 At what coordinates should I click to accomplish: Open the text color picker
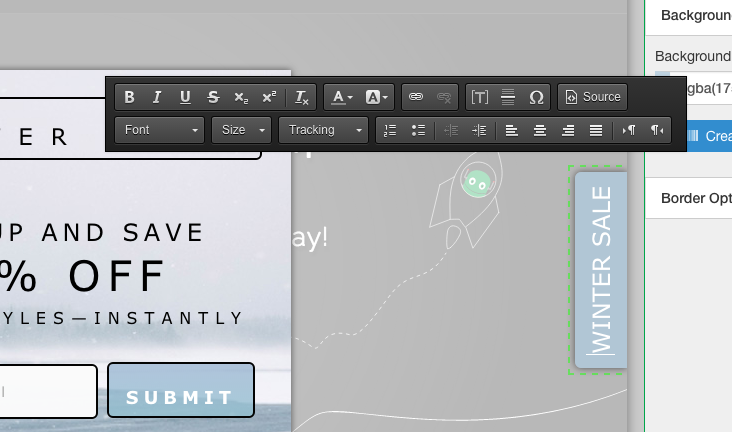click(342, 97)
